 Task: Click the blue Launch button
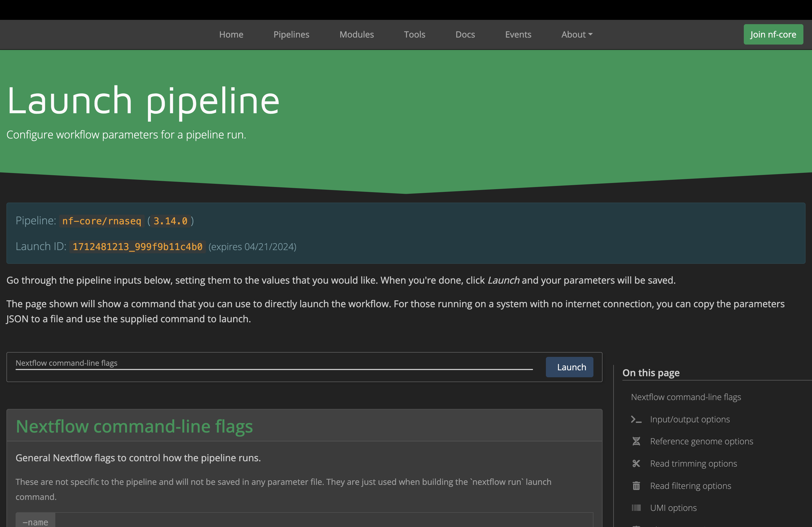tap(569, 367)
